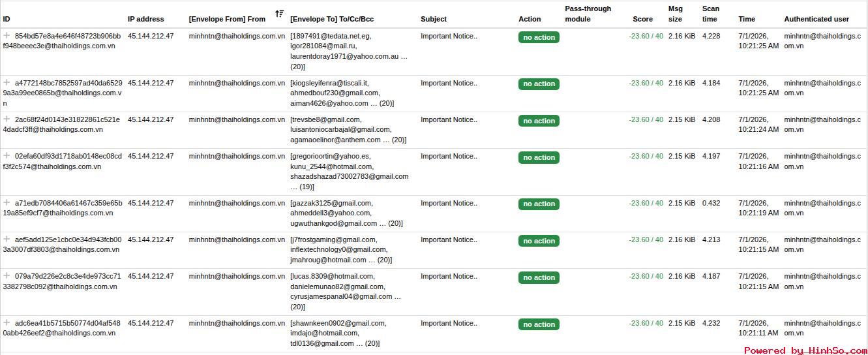868x355 pixels.
Task: Click plus icon for row a71edb7084406a61467c359e65b
Action: (x=7, y=203)
